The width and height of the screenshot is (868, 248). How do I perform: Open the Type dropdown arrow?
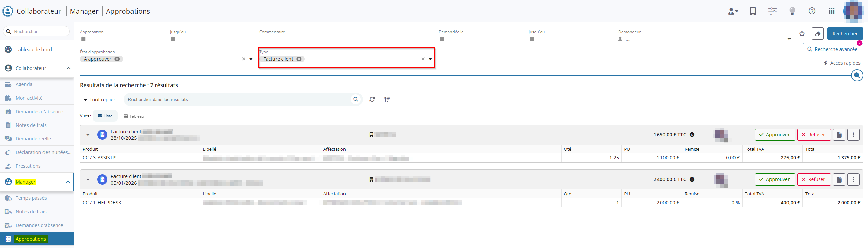pos(430,59)
